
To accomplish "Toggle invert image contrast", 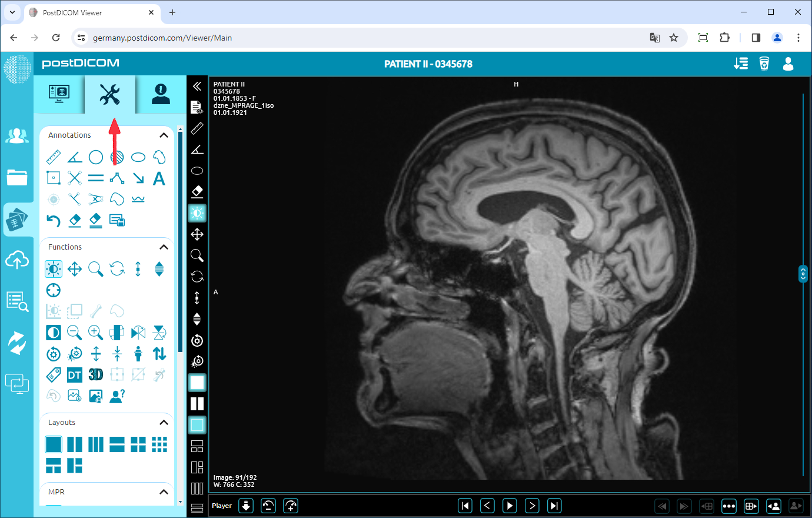I will [x=54, y=332].
